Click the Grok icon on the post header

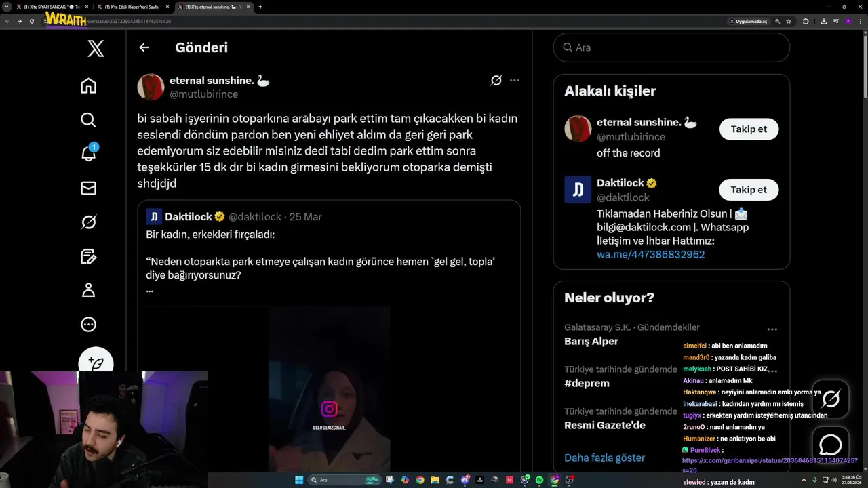[496, 81]
